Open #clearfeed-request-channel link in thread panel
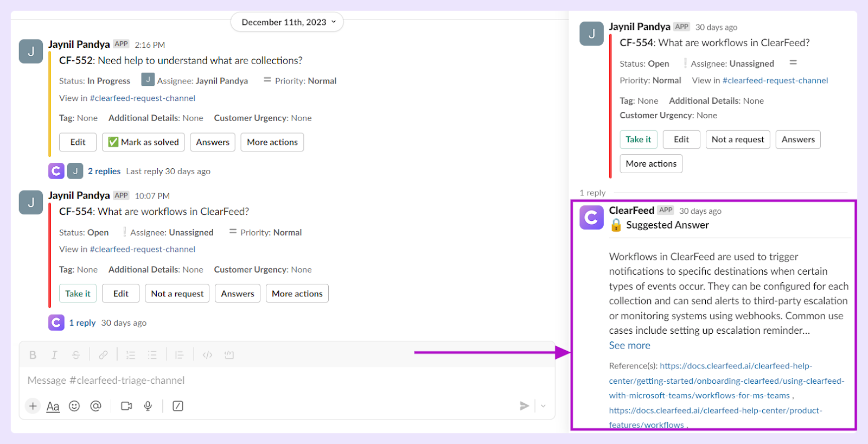 775,80
